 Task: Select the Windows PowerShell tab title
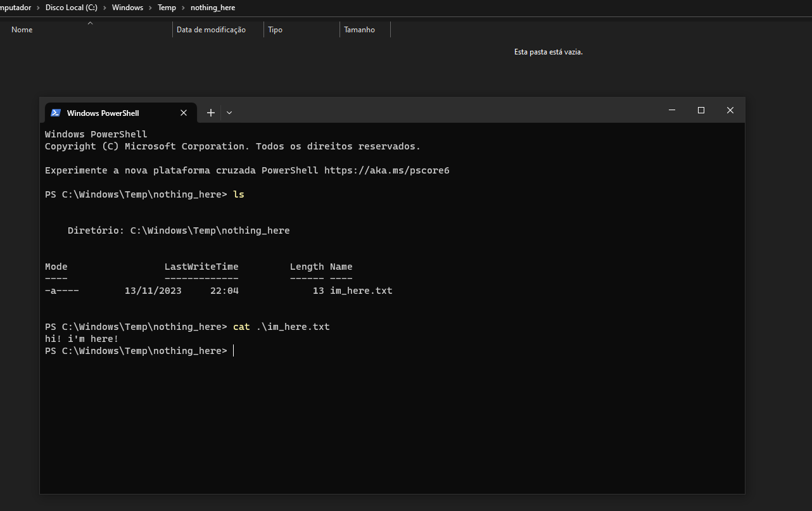103,113
